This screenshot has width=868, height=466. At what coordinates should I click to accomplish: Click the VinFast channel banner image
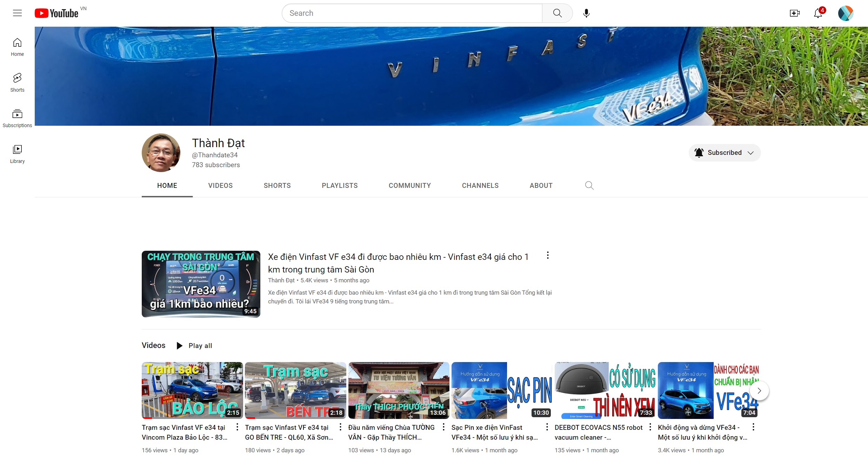451,76
